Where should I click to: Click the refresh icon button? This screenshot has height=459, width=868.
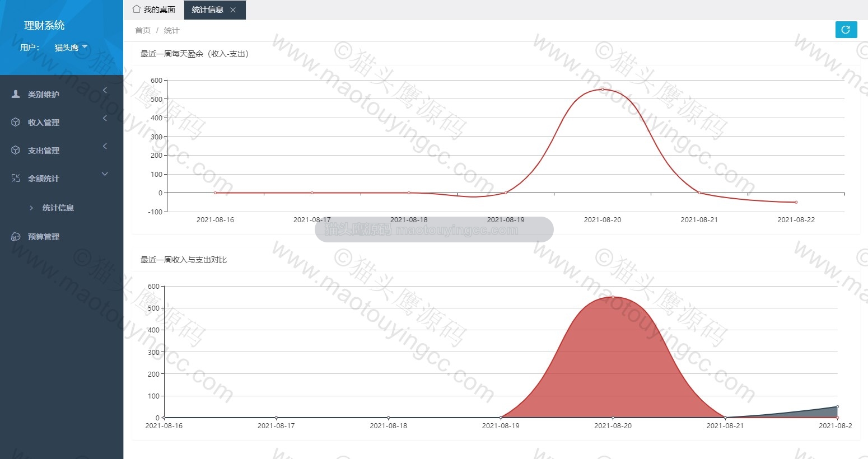pos(846,30)
